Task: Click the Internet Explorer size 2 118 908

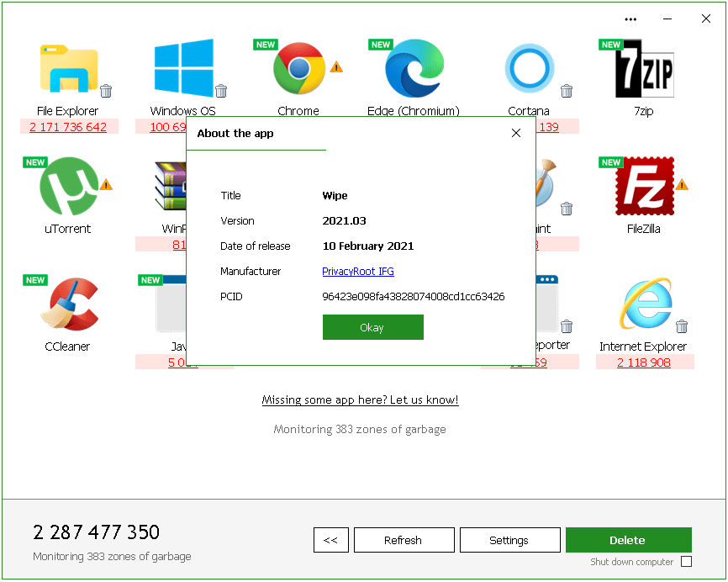Action: click(644, 362)
